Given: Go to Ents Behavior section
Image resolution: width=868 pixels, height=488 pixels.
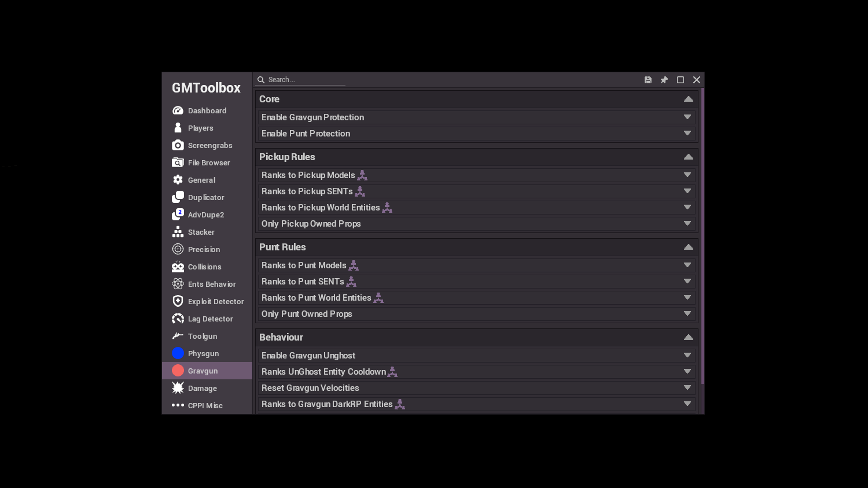Looking at the screenshot, I should coord(207,284).
